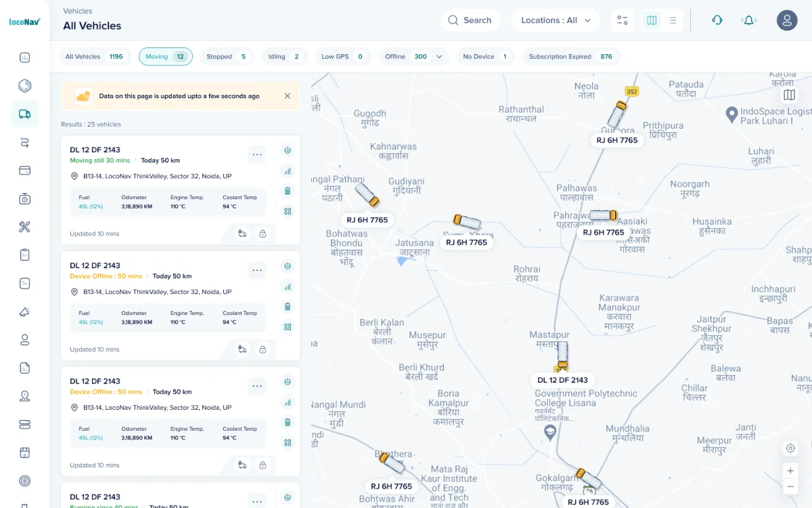Click the Search button
The height and width of the screenshot is (508, 812).
click(470, 20)
